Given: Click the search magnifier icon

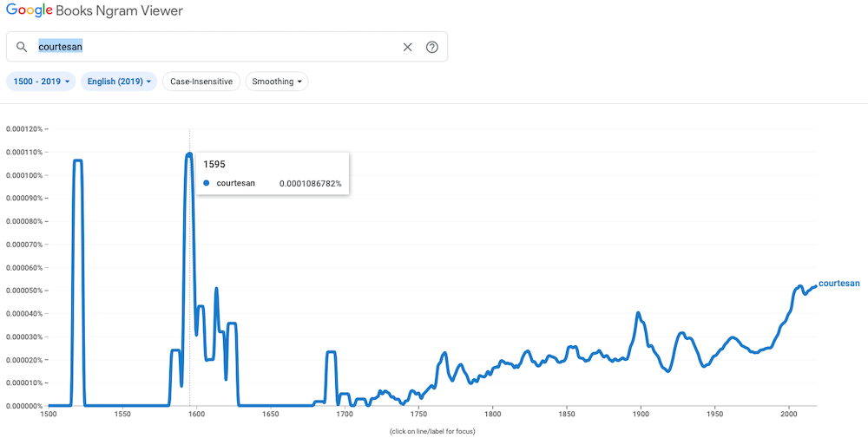Looking at the screenshot, I should click(x=22, y=47).
